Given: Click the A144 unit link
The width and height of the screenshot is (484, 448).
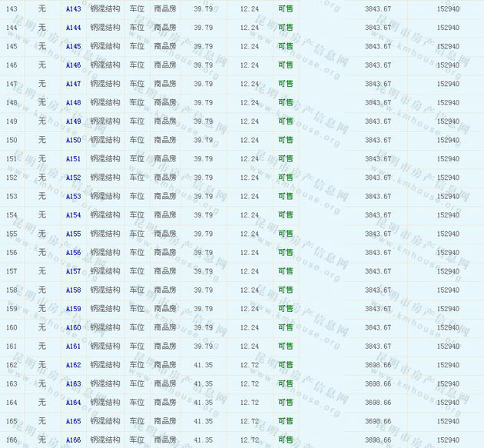Looking at the screenshot, I should coord(73,28).
